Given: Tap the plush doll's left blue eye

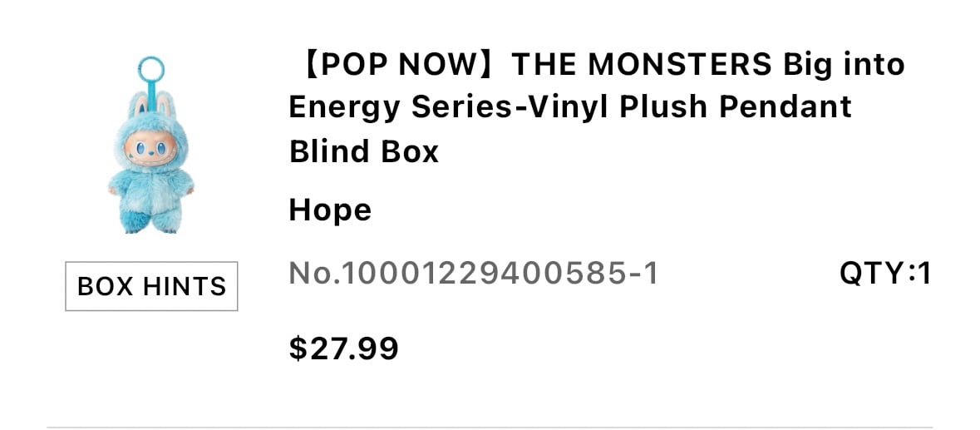Looking at the screenshot, I should pyautogui.click(x=140, y=148).
